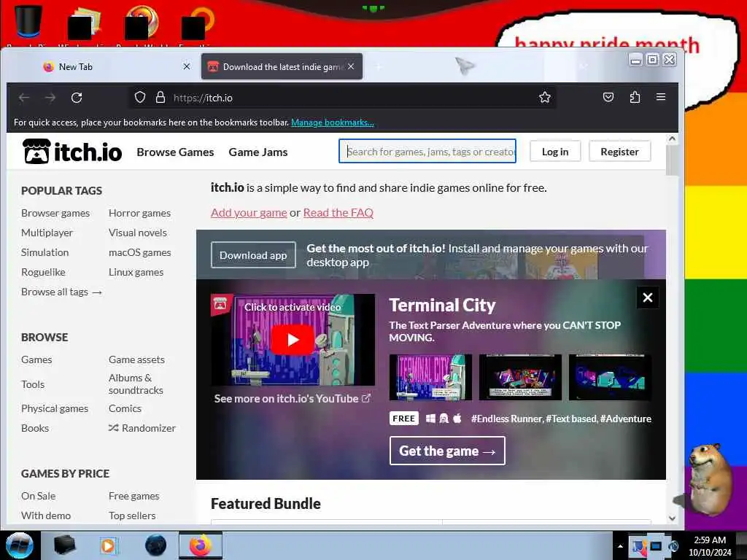Open the Manage bookmarks link

(333, 122)
